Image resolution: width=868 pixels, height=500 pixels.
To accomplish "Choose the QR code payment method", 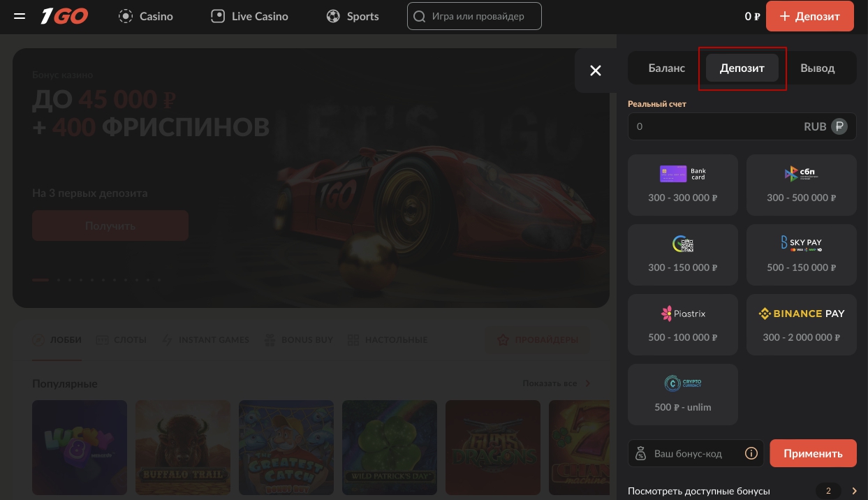I will [x=683, y=254].
